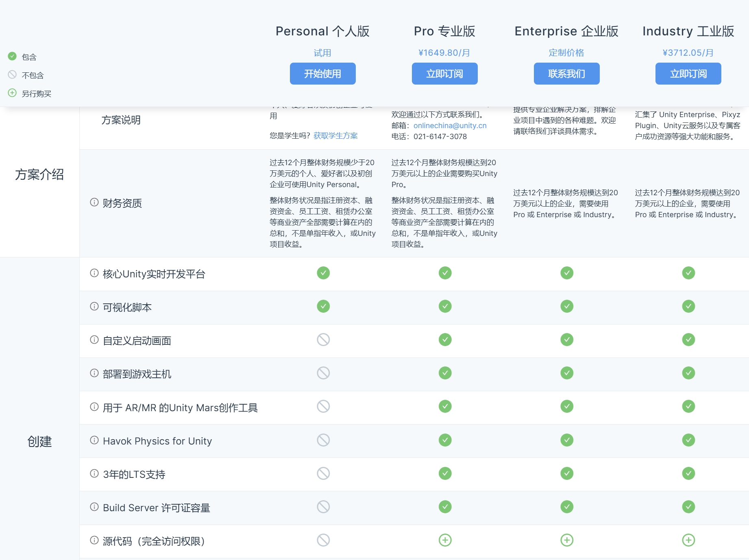Image resolution: width=749 pixels, height=560 pixels.
Task: Click Industry checkmark in 部署到游戏主机 row
Action: pyautogui.click(x=688, y=373)
